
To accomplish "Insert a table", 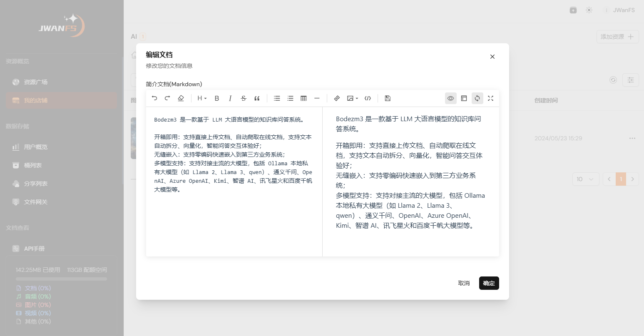I will (303, 98).
